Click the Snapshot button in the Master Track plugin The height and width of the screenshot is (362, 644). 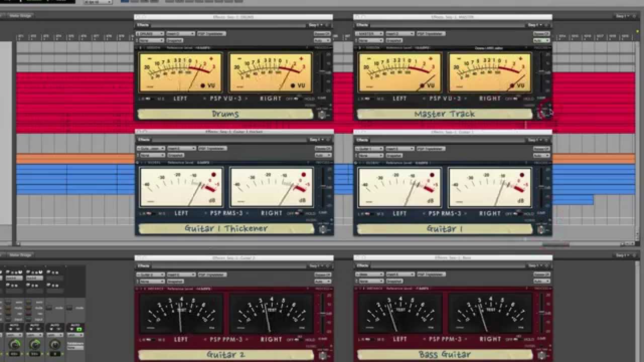click(394, 40)
